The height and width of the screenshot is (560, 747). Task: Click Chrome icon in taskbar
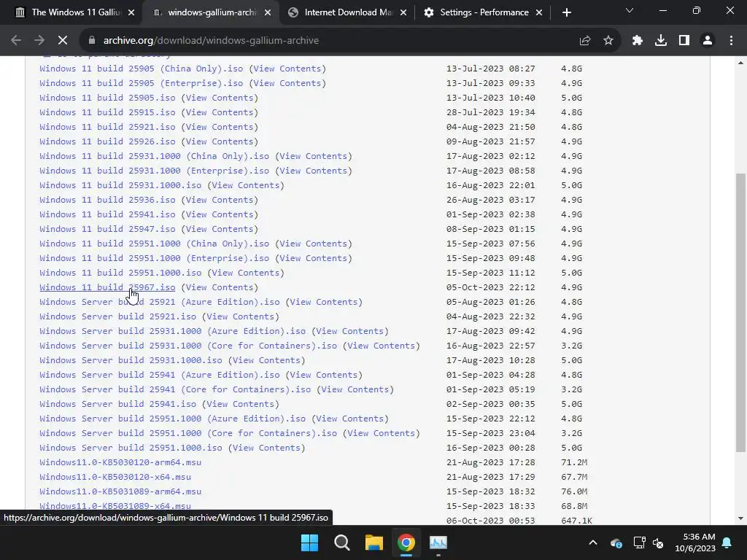tap(406, 542)
